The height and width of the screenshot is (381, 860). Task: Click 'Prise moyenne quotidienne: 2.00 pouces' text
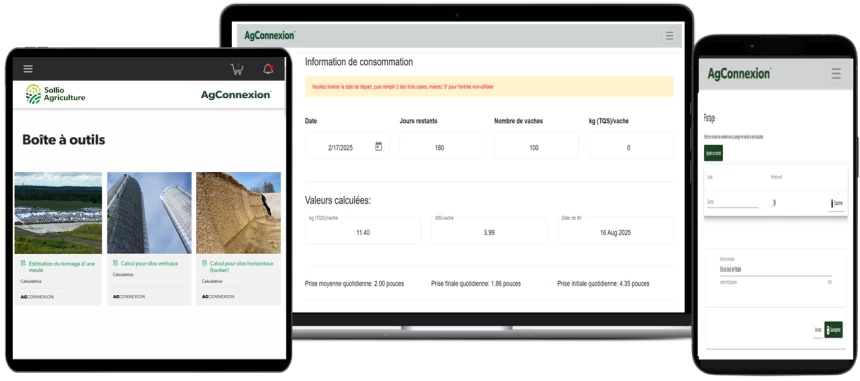point(354,283)
